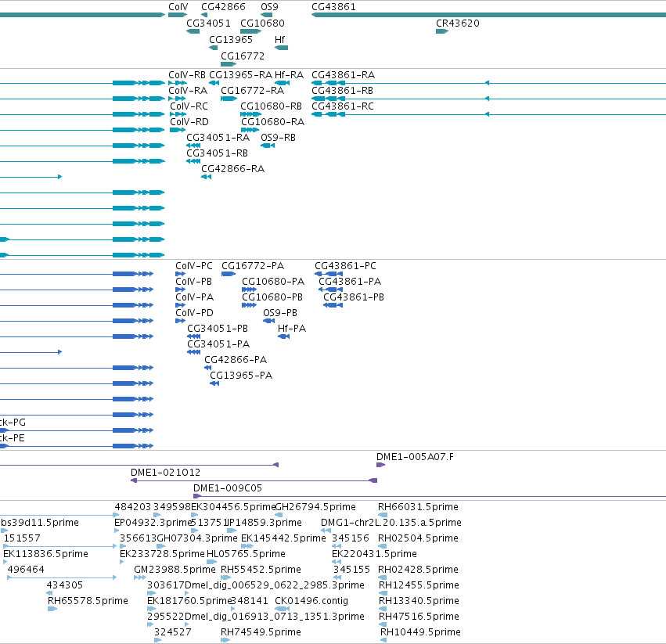The image size is (666, 644).
Task: Select the Hf gene label
Action: pyautogui.click(x=279, y=39)
